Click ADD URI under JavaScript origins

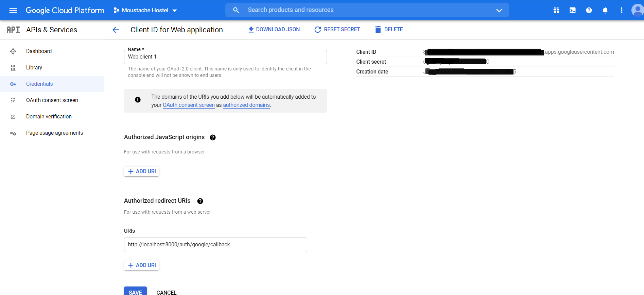coord(142,171)
